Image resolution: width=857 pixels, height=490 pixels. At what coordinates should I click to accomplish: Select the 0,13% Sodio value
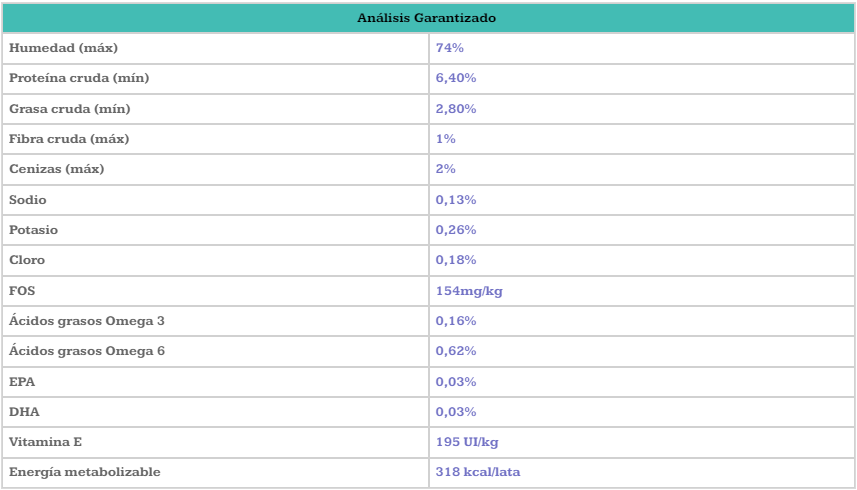tap(456, 200)
